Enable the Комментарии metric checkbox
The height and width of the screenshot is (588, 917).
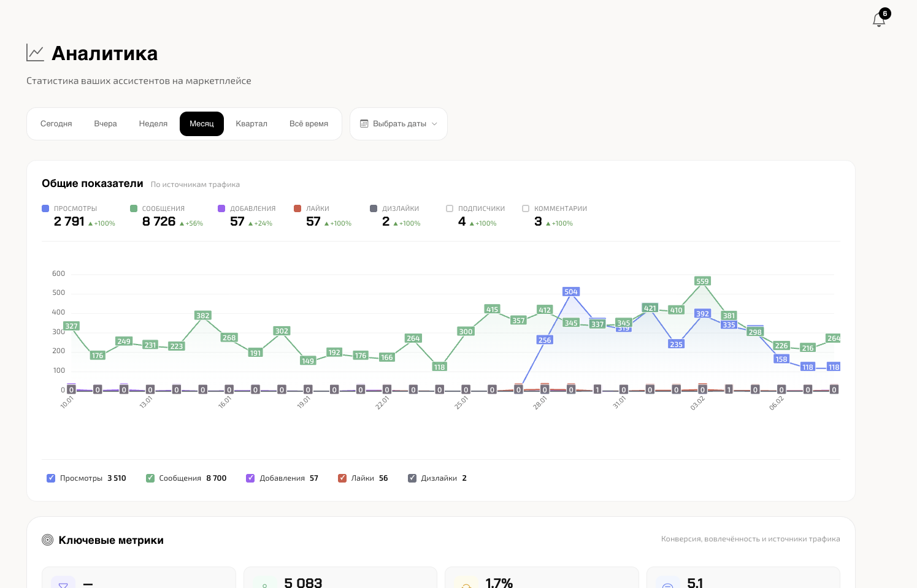[x=526, y=208]
